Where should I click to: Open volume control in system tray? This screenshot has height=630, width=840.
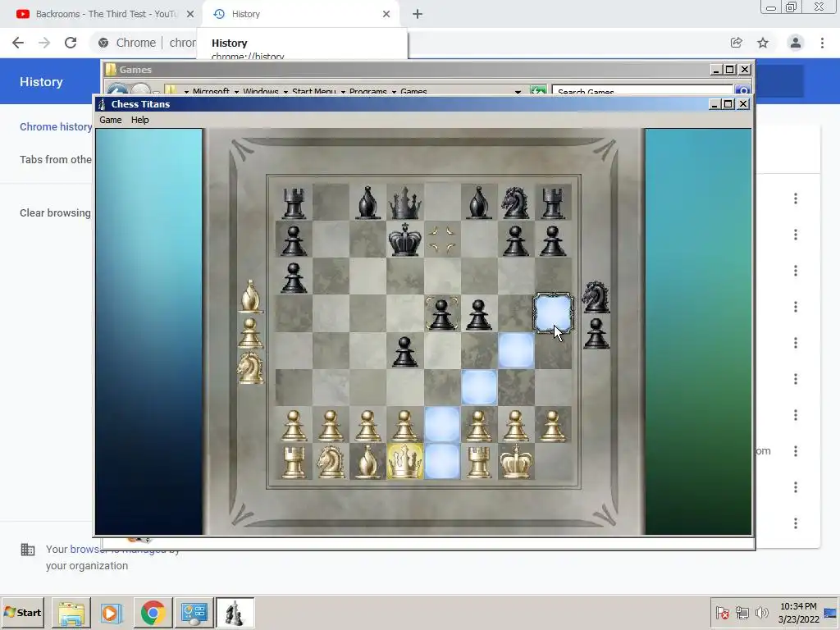pyautogui.click(x=761, y=612)
